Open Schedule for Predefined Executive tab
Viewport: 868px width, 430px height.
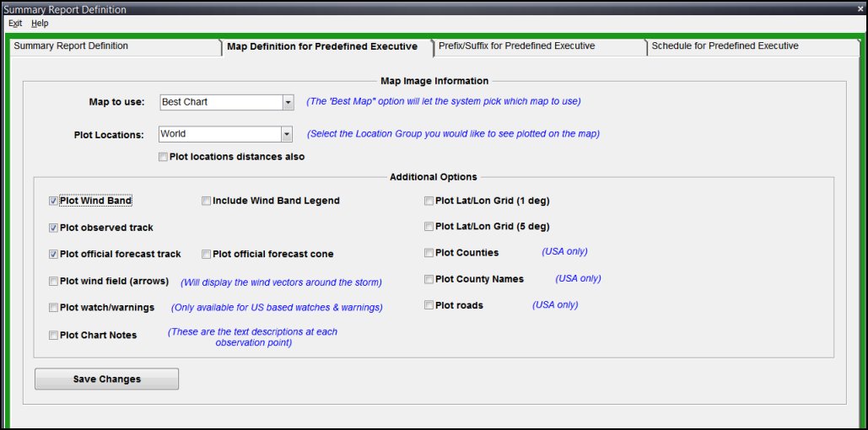725,46
